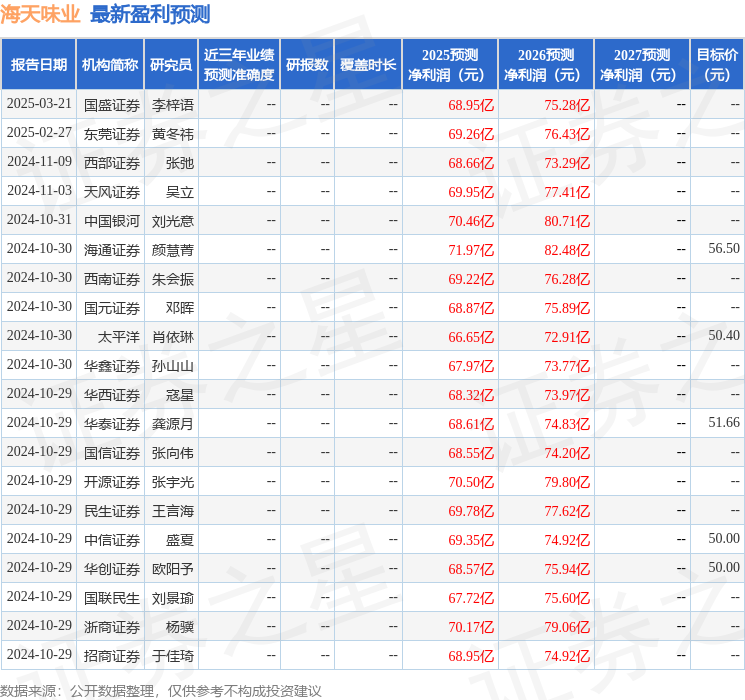Sort by the 报告日期 column header
This screenshot has width=745, height=700.
(38, 64)
